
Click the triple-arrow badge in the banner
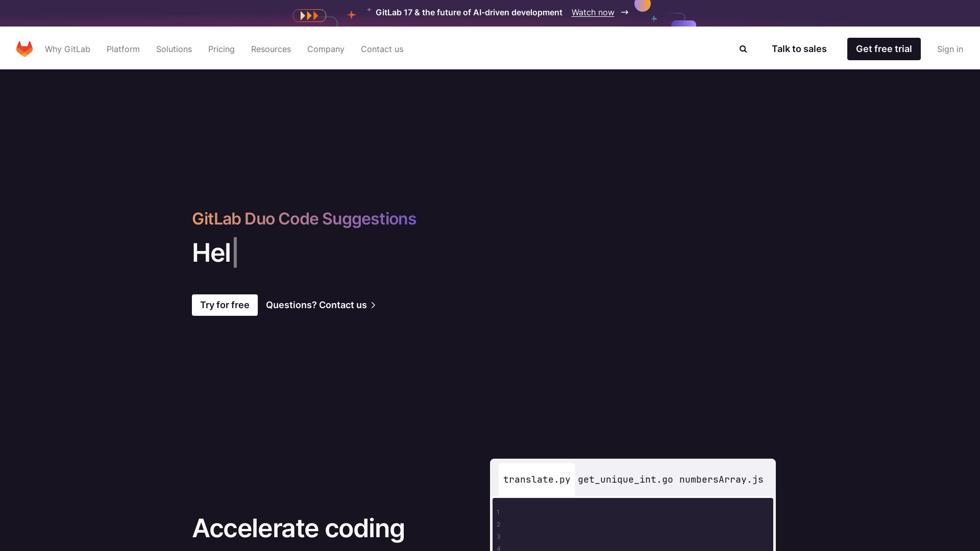pos(309,16)
